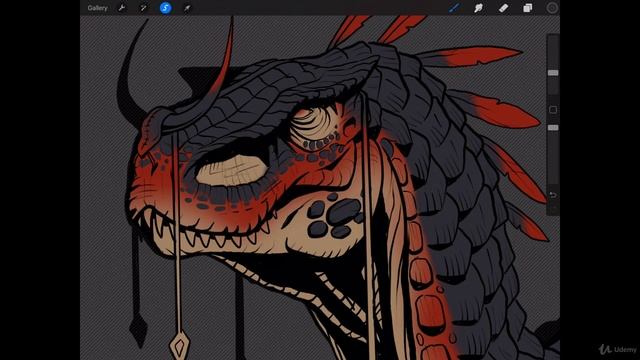
Task: Tap the sidebar modify square button
Action: (553, 110)
